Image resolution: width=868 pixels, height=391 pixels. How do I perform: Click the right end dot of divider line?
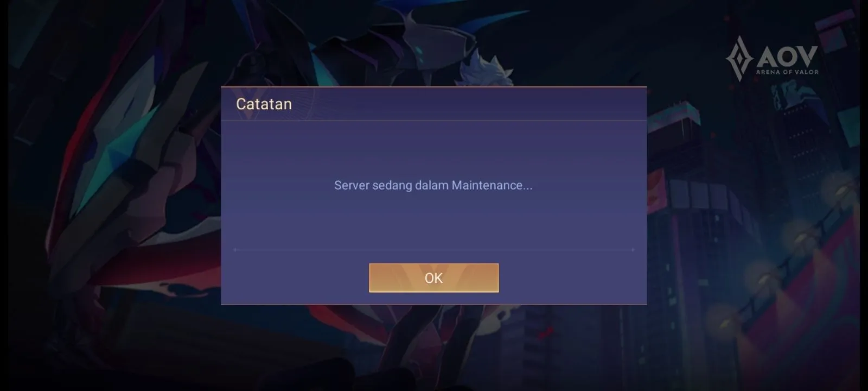(x=633, y=250)
